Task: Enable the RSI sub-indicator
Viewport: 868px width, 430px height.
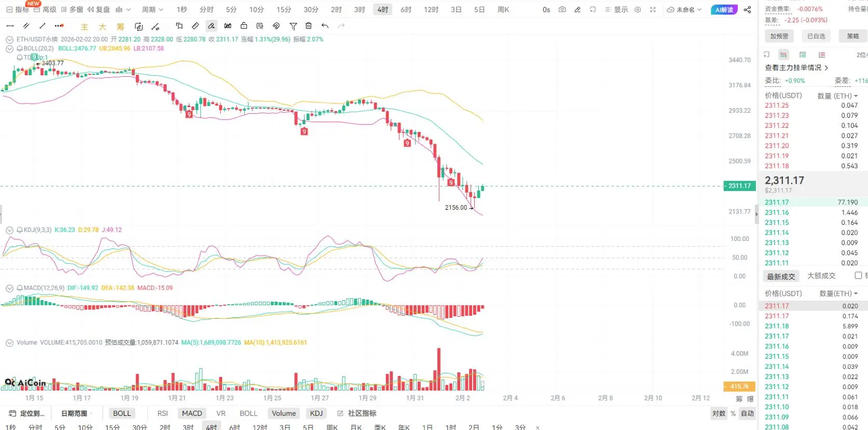Action: pyautogui.click(x=162, y=413)
